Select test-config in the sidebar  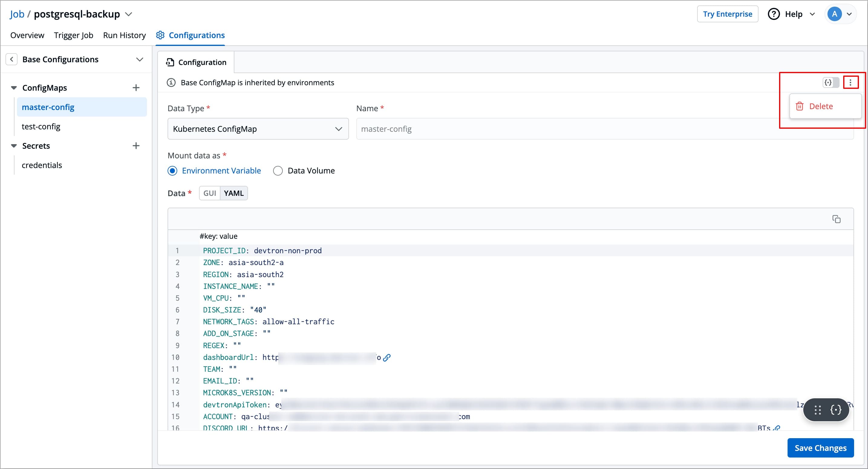41,127
